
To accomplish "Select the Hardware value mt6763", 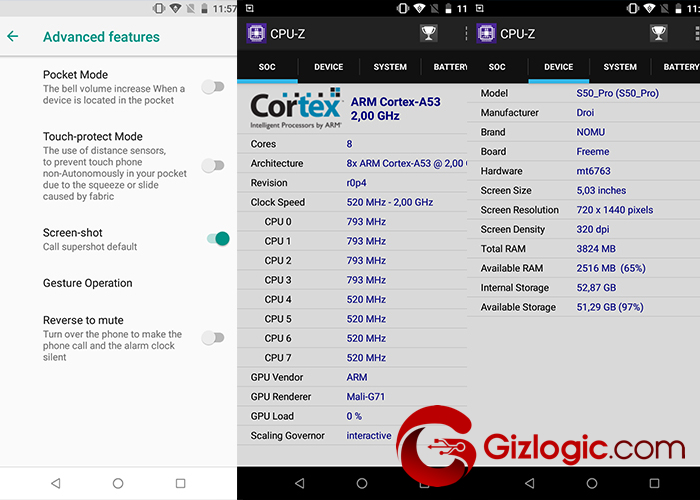I will pyautogui.click(x=593, y=171).
